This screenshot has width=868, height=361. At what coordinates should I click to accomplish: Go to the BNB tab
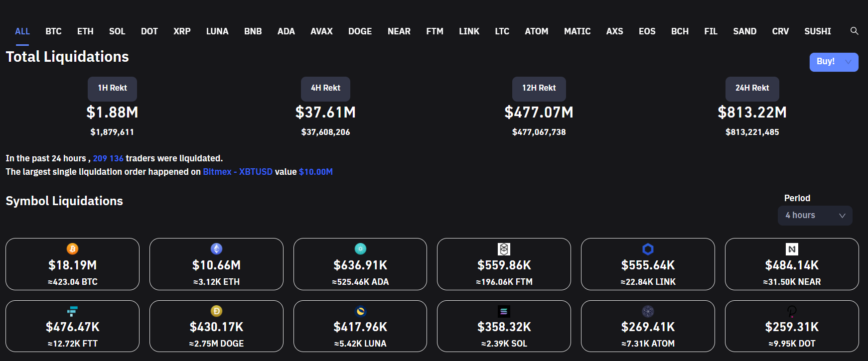(253, 31)
